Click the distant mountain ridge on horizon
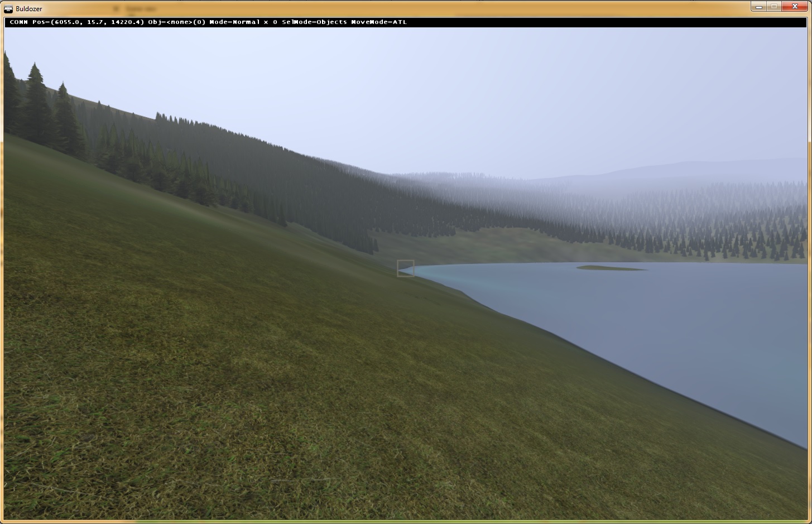Image resolution: width=812 pixels, height=524 pixels. pos(698,167)
